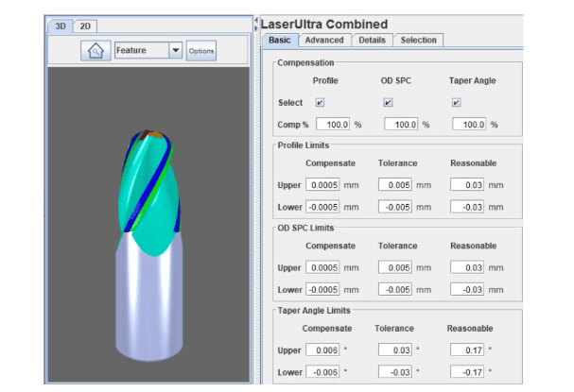Viewport: 574px width, 392px height.
Task: Select the Basic tab
Action: point(280,40)
